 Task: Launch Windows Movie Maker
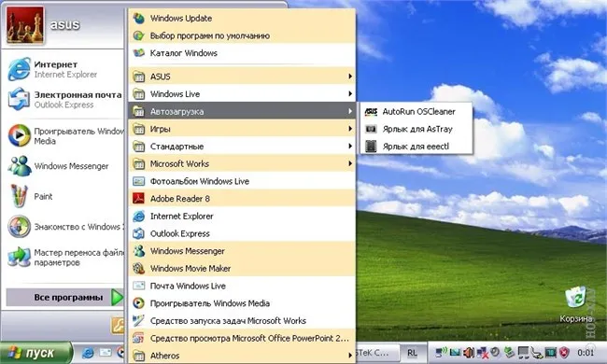242,269
